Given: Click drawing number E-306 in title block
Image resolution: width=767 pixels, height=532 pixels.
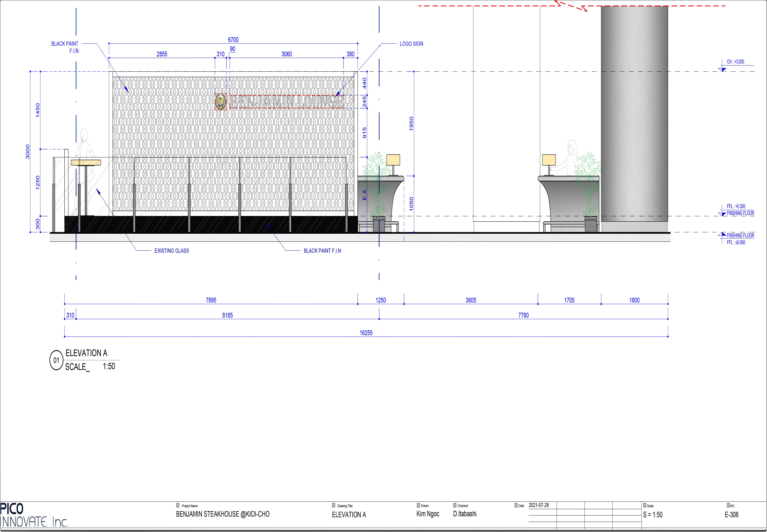Looking at the screenshot, I should tap(731, 515).
